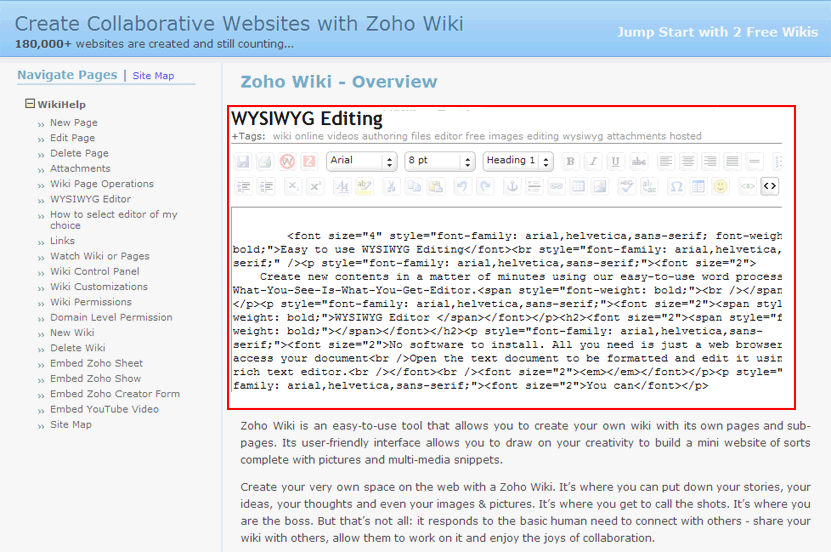
Task: Cut selection with the scissors icon
Action: click(391, 186)
